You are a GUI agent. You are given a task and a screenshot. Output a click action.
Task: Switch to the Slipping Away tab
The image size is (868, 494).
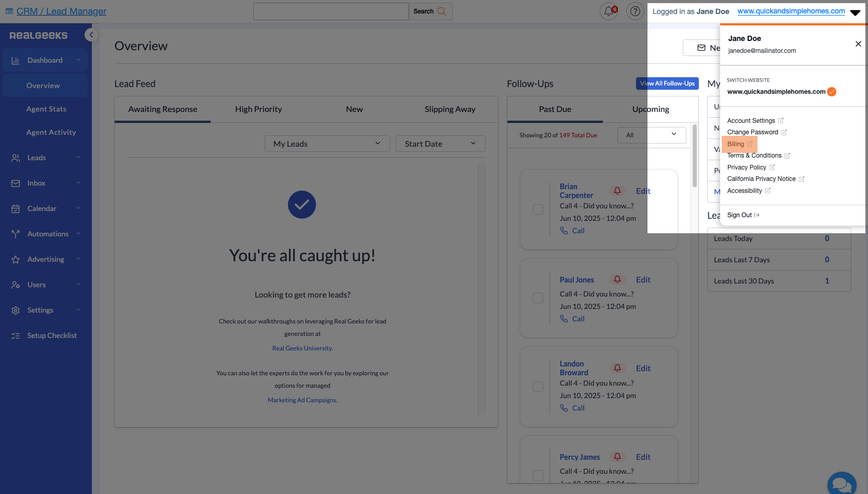(450, 109)
